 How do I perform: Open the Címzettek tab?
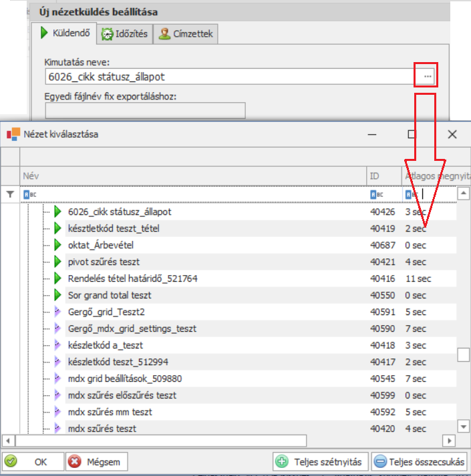[x=185, y=34]
